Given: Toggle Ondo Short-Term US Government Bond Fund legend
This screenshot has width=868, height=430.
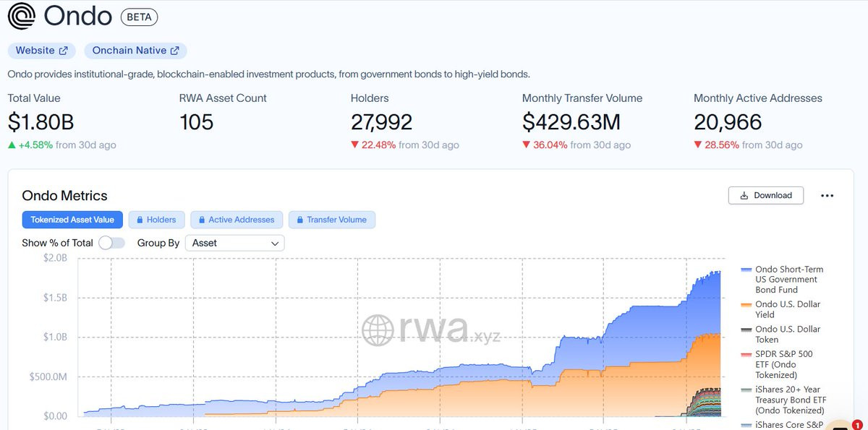Looking at the screenshot, I should click(x=783, y=280).
